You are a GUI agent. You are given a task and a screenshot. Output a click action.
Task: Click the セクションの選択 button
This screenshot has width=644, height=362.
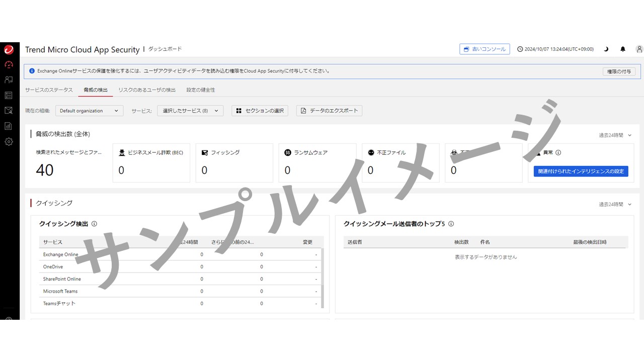pyautogui.click(x=260, y=111)
